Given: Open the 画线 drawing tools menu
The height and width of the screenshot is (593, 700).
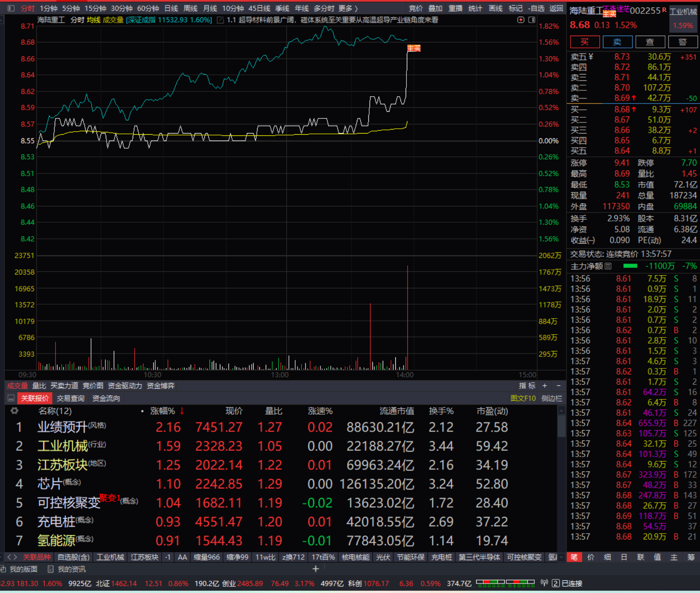Looking at the screenshot, I should tap(496, 8).
